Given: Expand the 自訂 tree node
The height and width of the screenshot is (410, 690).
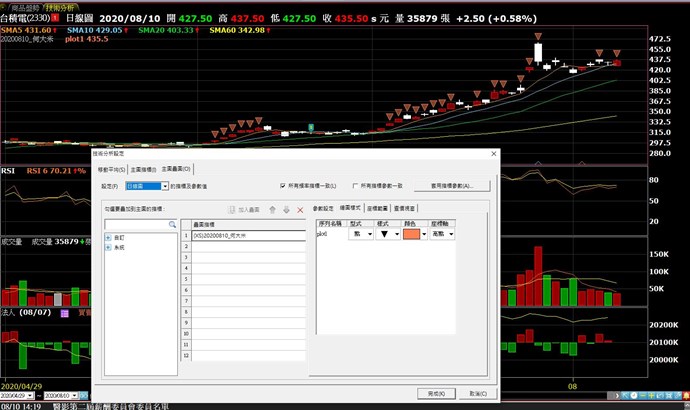Looking at the screenshot, I should [x=108, y=237].
